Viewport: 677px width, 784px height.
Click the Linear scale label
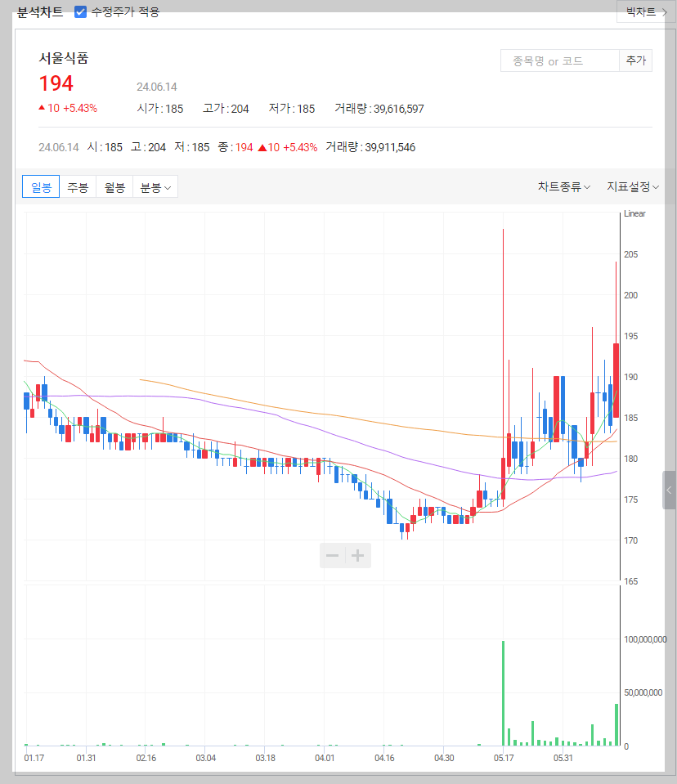634,213
